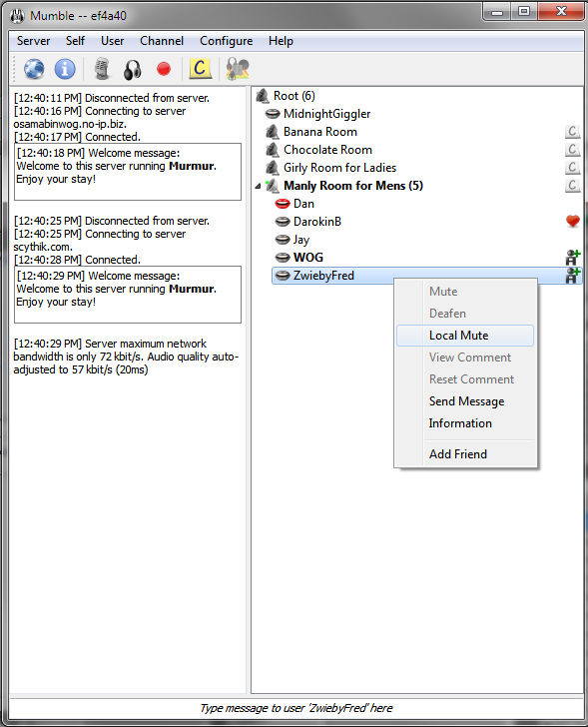Close the Mumble window
The image size is (588, 727).
point(561,12)
